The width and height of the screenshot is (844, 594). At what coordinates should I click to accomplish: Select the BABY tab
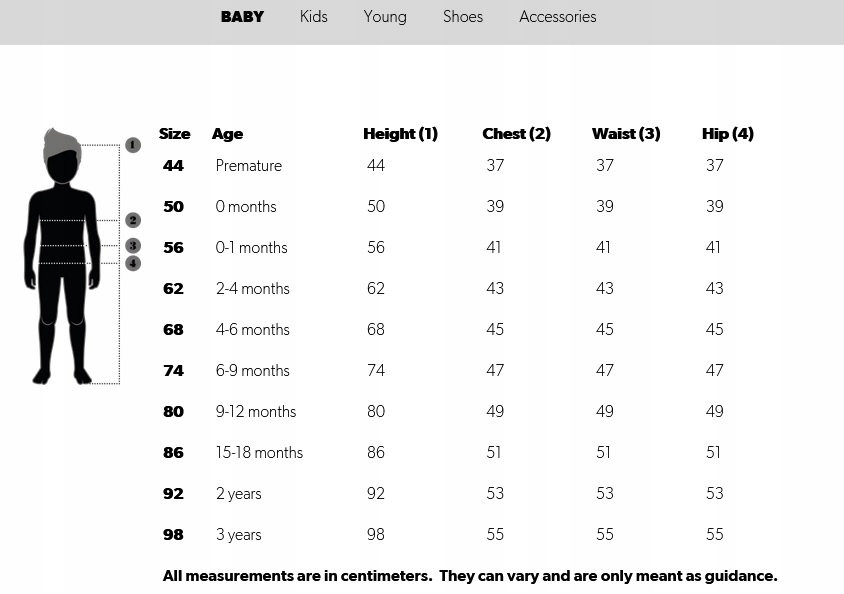[x=242, y=17]
